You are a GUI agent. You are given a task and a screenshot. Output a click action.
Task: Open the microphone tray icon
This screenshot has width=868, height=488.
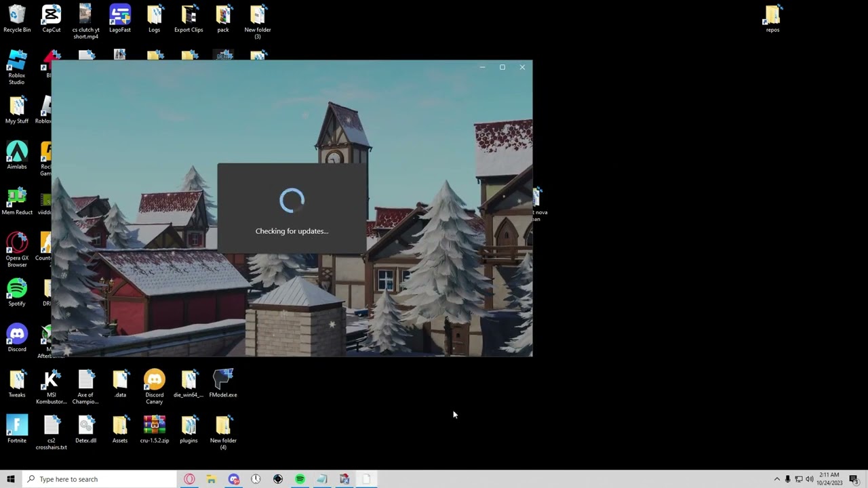pos(787,479)
